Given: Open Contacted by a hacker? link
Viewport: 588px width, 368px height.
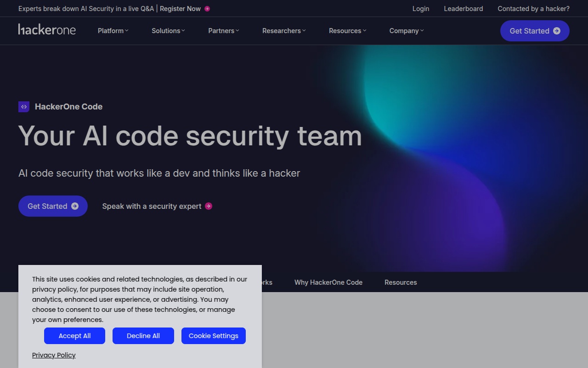Looking at the screenshot, I should pyautogui.click(x=534, y=9).
